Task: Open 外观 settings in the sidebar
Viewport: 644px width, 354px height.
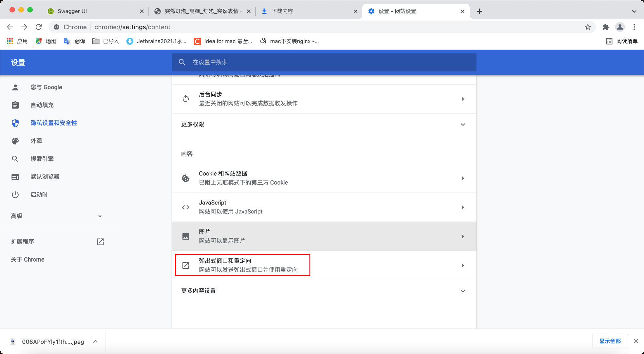Action: coord(36,141)
